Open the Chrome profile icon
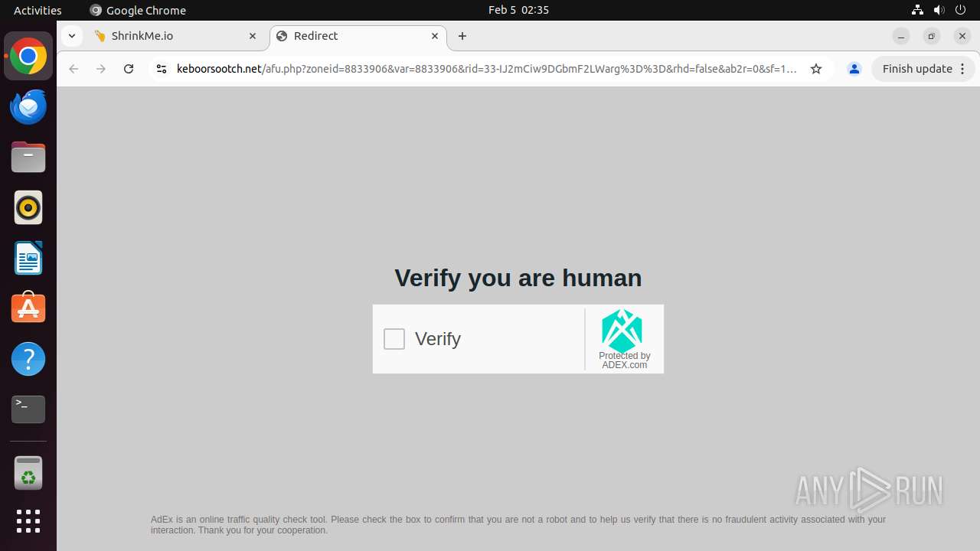Image resolution: width=980 pixels, height=551 pixels. coord(854,69)
